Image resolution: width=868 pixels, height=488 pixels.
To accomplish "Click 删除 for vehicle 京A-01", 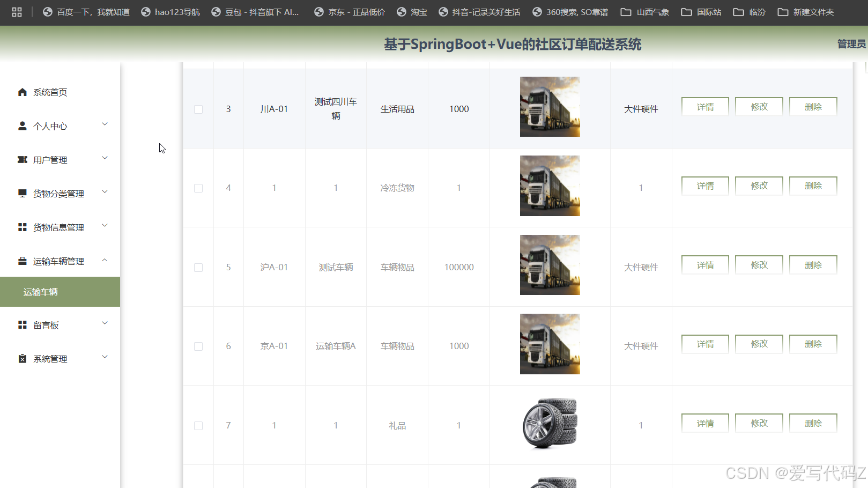I will [813, 344].
